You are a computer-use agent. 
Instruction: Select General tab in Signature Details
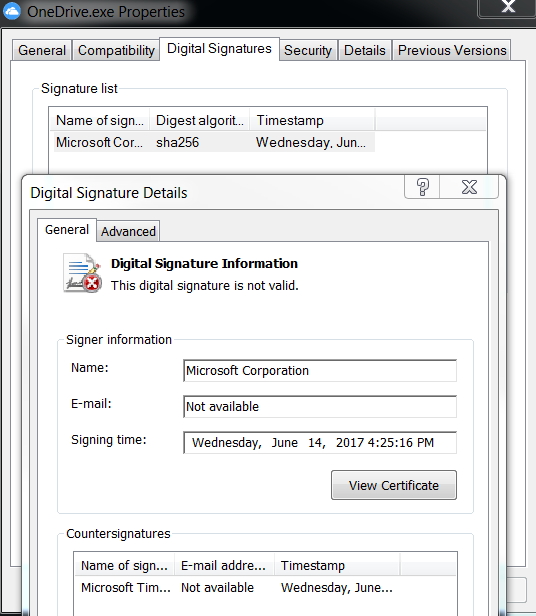(x=67, y=229)
